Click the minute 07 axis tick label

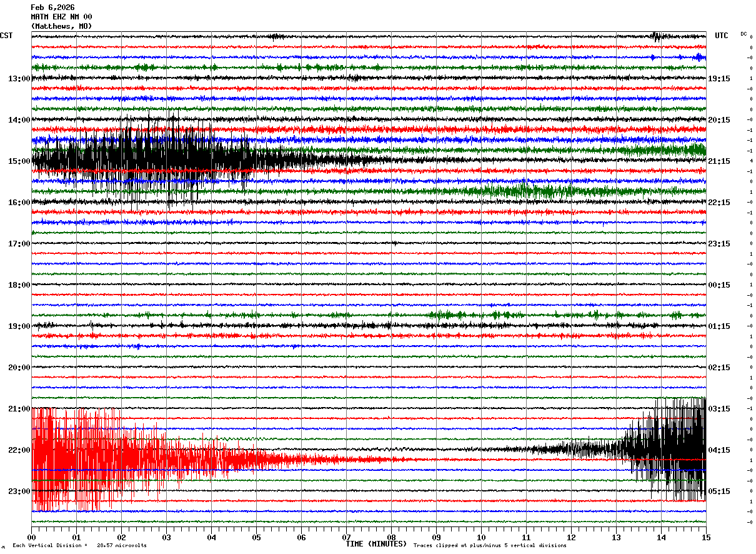pos(346,538)
